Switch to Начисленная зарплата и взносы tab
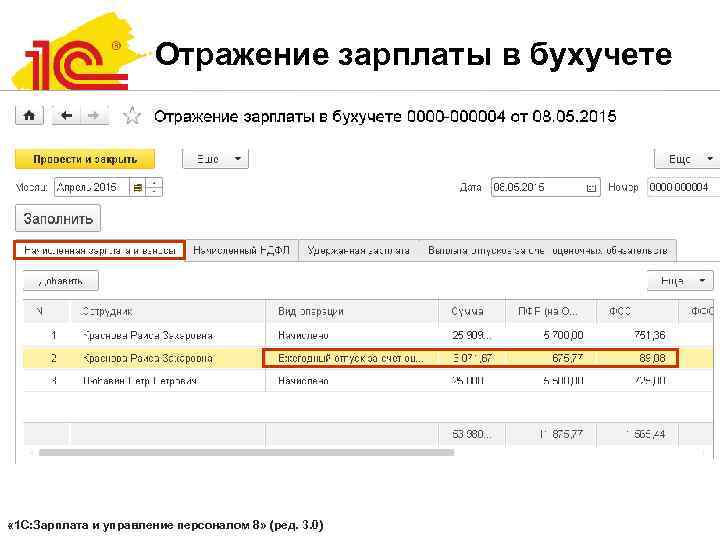This screenshot has width=720, height=540. pos(99,251)
